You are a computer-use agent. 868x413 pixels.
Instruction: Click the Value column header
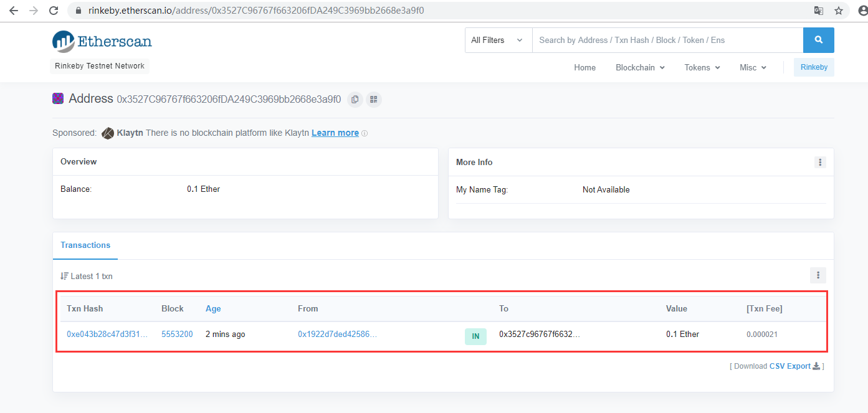point(677,308)
